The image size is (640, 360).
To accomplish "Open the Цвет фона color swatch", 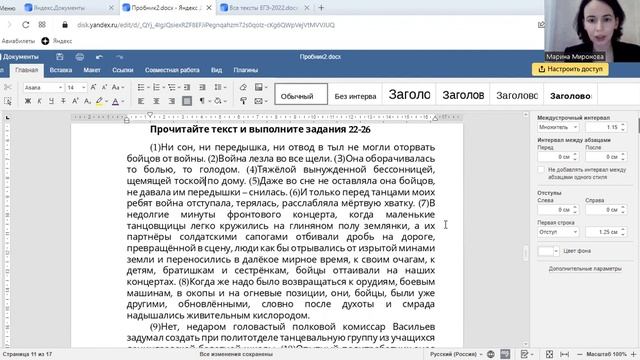I will click(548, 251).
